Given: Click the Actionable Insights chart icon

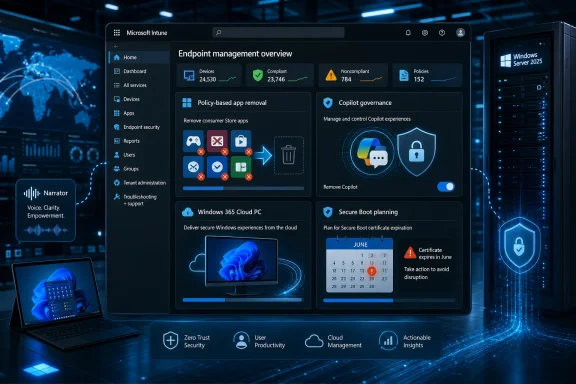Looking at the screenshot, I should (388, 340).
